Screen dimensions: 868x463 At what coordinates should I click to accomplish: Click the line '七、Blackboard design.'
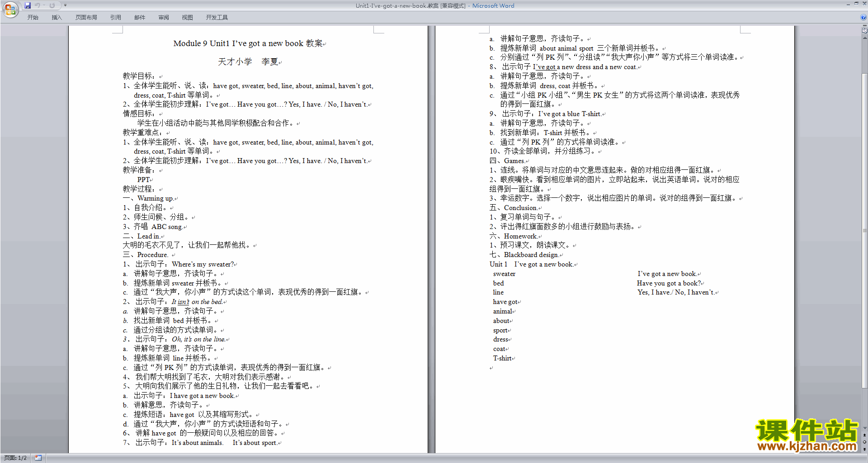(x=524, y=255)
